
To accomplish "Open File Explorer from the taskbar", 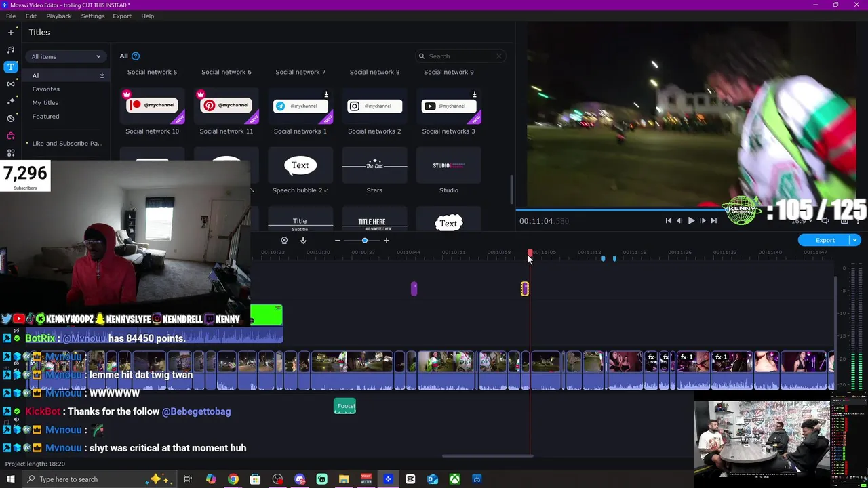I will (344, 479).
